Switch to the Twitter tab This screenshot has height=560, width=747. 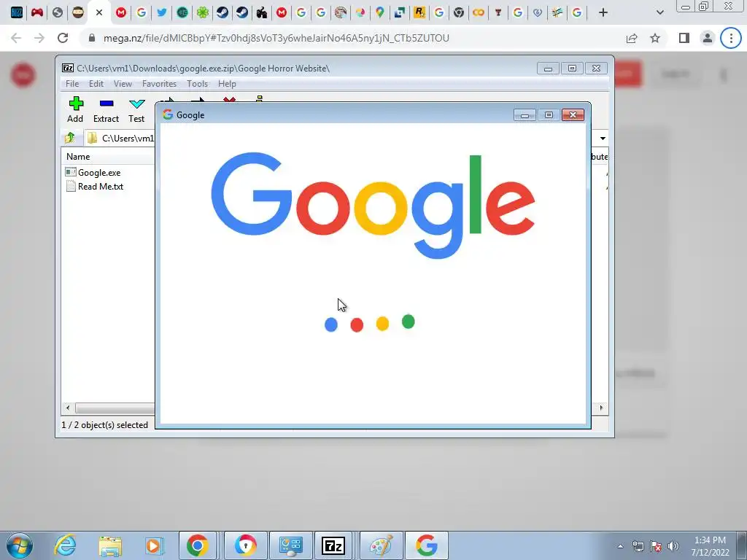coord(161,12)
